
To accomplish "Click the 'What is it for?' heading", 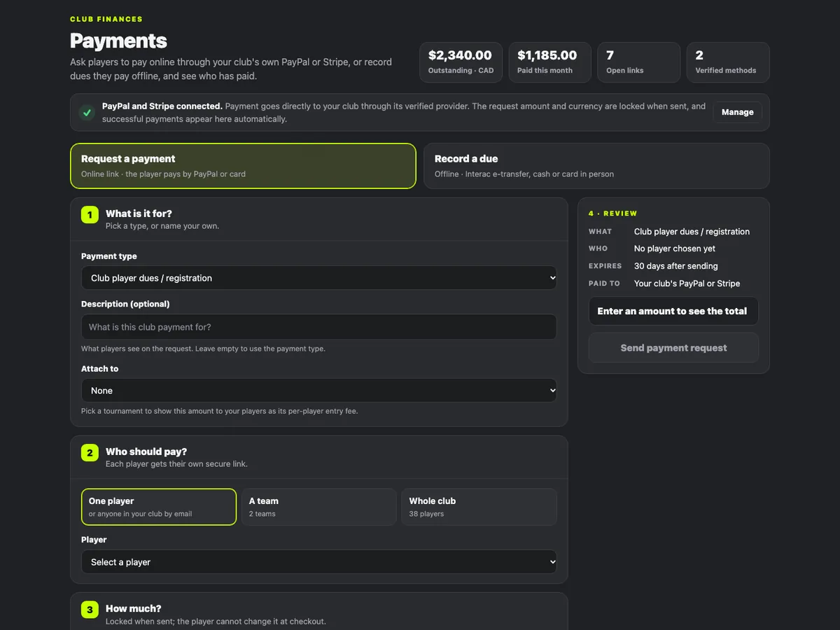I will point(139,213).
